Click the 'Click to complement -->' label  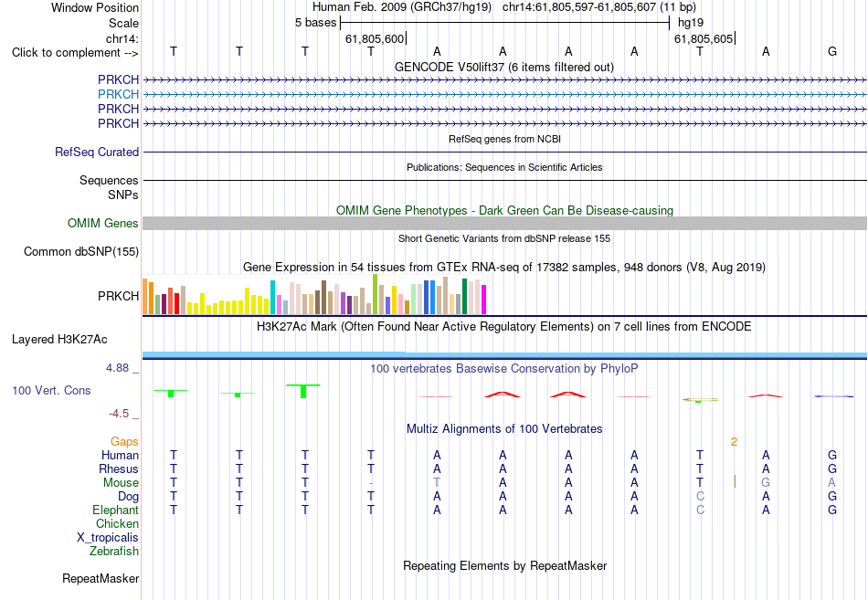[x=75, y=53]
